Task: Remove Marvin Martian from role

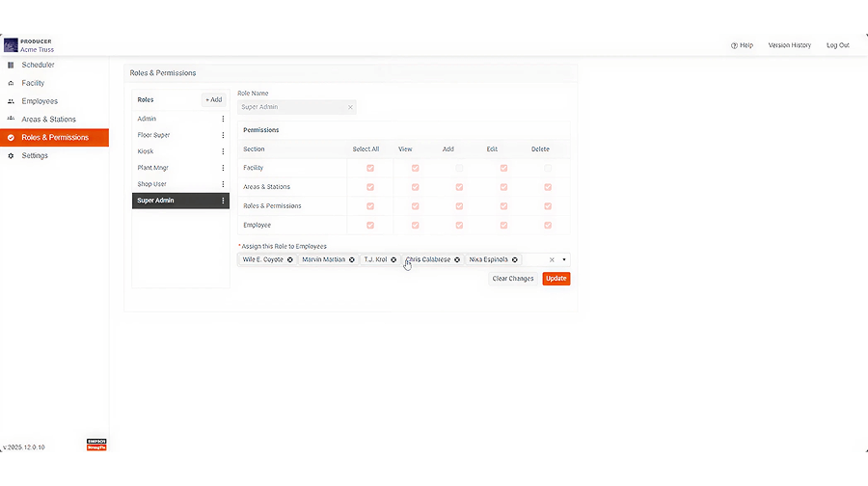Action: point(351,259)
